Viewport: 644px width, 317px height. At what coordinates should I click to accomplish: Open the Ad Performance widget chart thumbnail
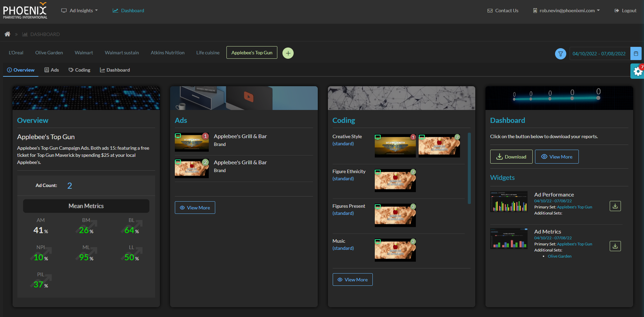click(x=509, y=202)
